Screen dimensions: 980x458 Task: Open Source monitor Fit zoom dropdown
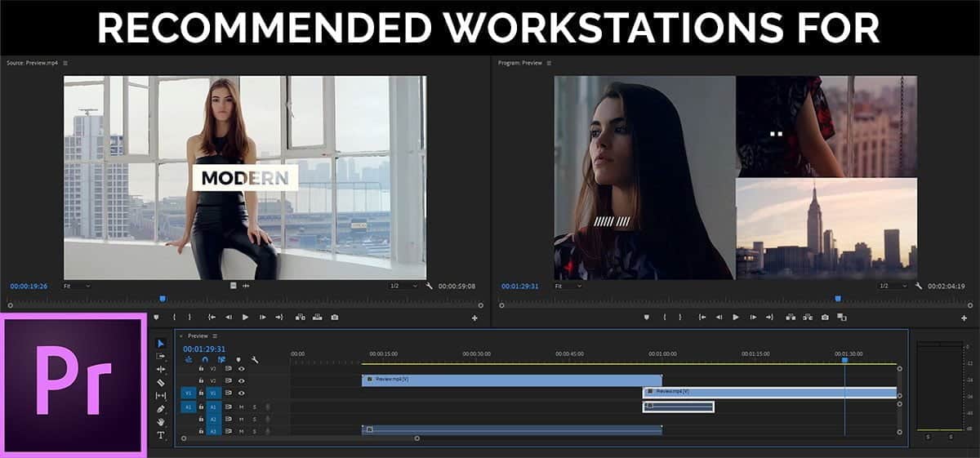click(76, 286)
